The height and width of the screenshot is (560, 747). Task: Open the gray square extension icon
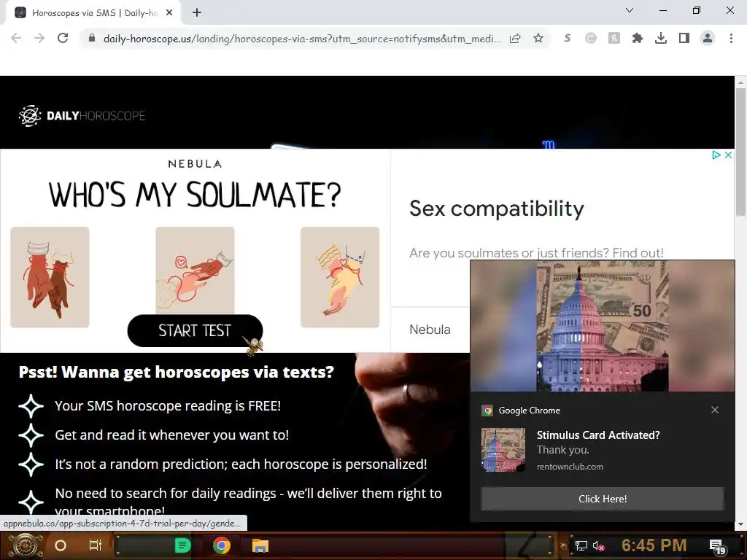614,38
